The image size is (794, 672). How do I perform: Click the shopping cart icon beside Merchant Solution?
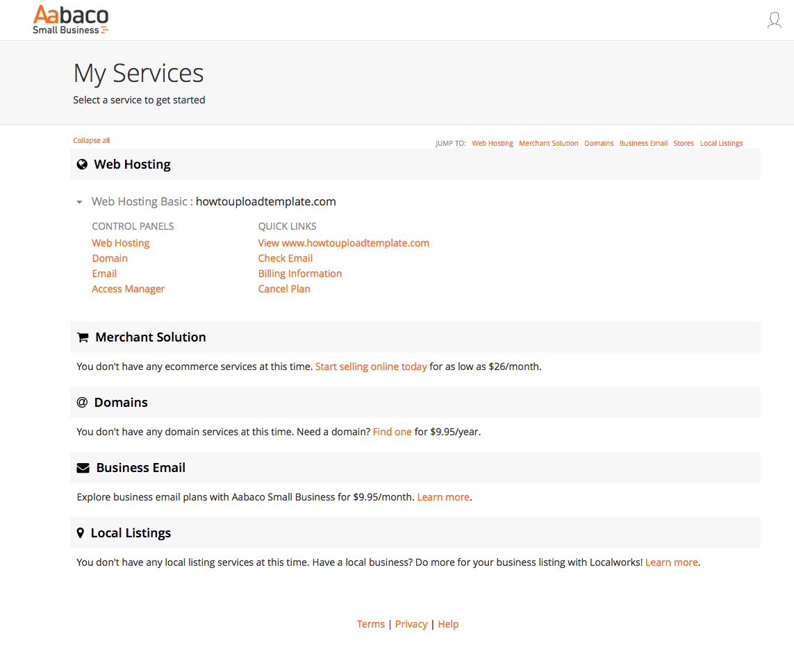pos(83,337)
